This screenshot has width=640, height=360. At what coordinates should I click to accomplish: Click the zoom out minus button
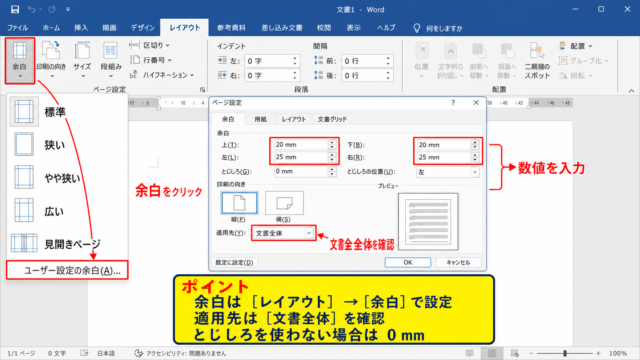(531, 353)
